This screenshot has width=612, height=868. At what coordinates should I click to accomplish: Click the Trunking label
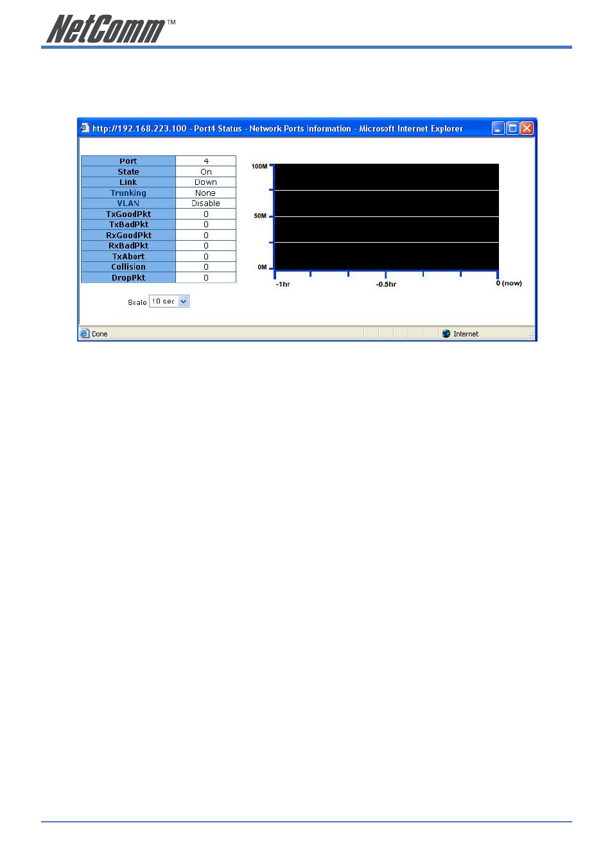pyautogui.click(x=128, y=193)
